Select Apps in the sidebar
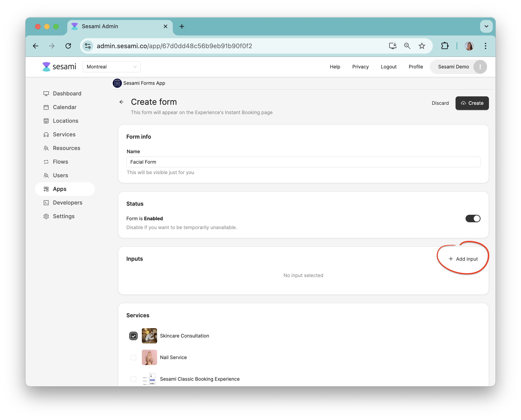521x420 pixels. [65, 189]
